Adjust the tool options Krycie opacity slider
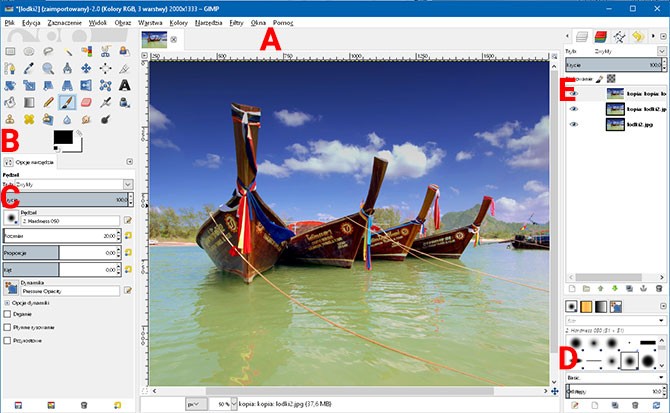This screenshot has width=670, height=413. 65,199
